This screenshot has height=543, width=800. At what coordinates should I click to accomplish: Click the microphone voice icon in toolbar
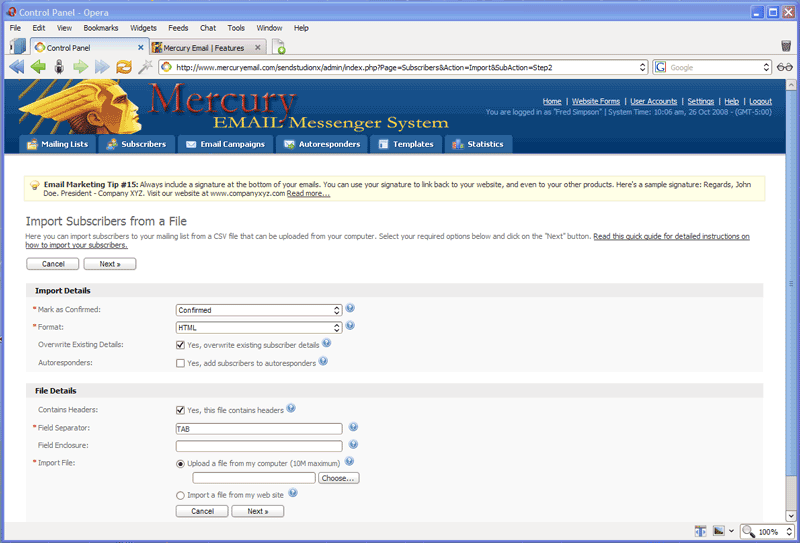click(59, 67)
